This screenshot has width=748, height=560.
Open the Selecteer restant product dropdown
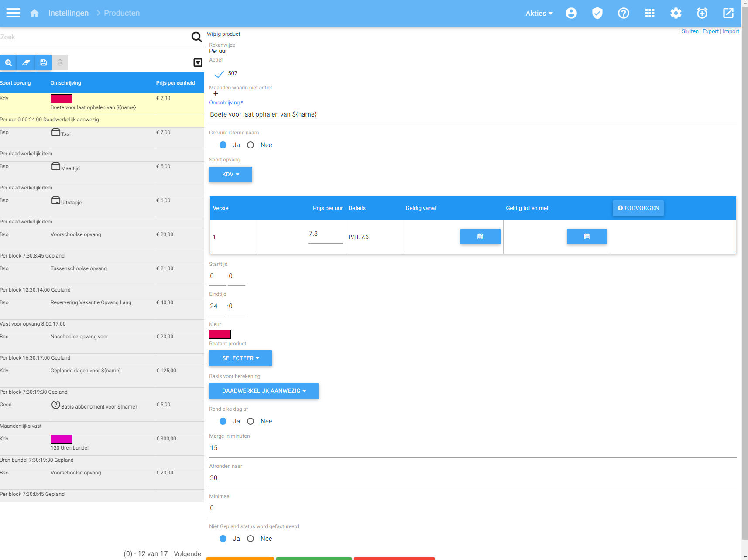(x=240, y=358)
